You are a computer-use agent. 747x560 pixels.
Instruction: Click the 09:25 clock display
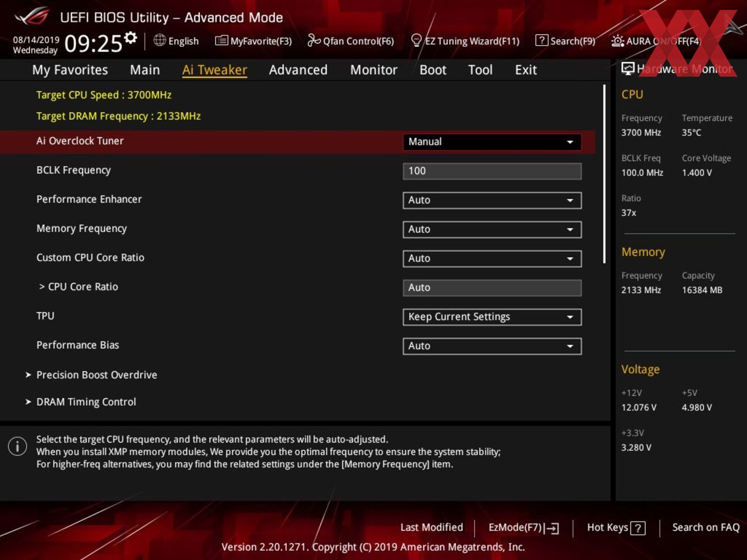[x=93, y=43]
